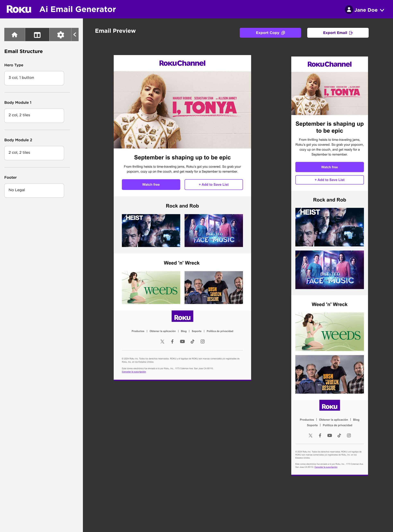This screenshot has height=532, width=393.
Task: Click Instagram icon in mobile preview footer
Action: (349, 435)
